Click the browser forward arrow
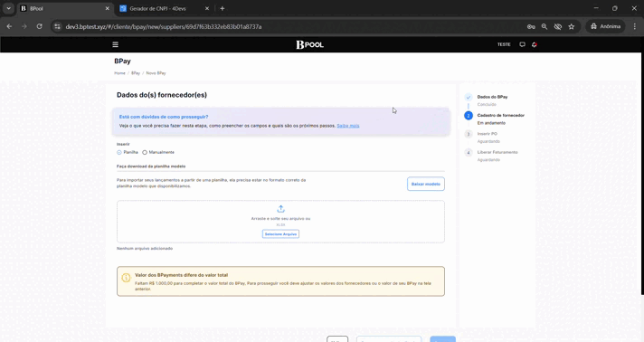Image resolution: width=644 pixels, height=342 pixels. coord(24,26)
